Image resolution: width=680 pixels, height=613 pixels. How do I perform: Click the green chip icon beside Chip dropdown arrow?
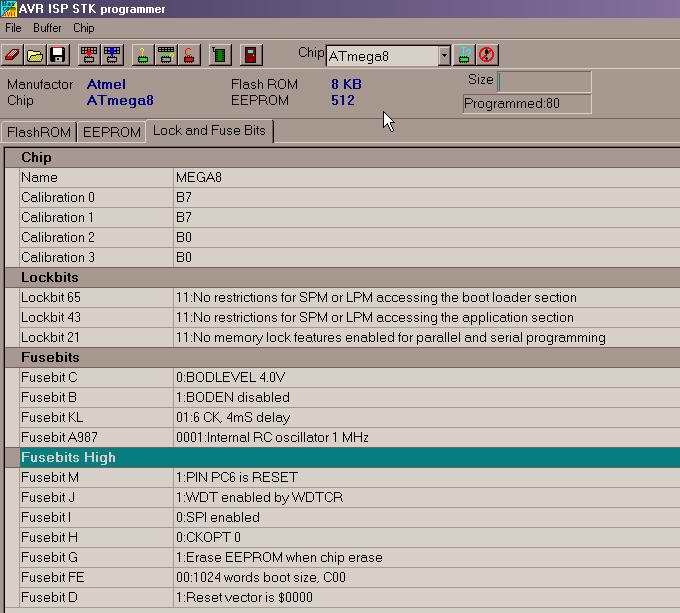click(465, 55)
